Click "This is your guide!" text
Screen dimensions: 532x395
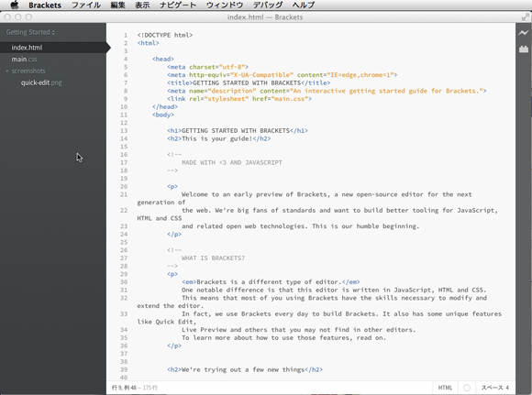[217, 138]
